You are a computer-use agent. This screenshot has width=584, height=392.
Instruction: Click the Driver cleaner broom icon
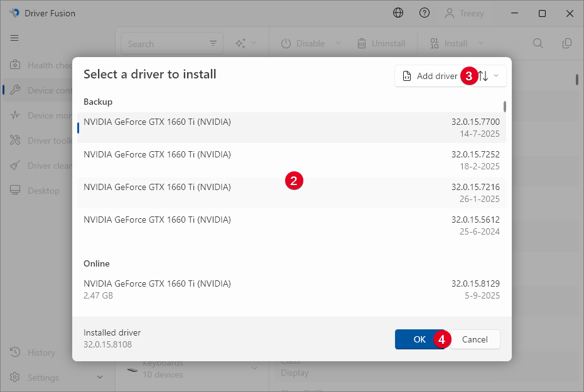[15, 165]
